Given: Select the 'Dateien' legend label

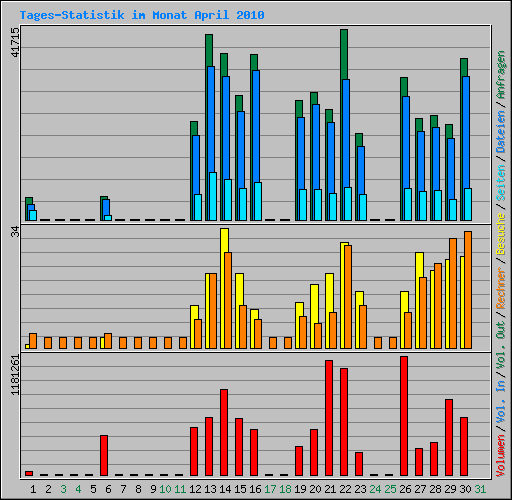Looking at the screenshot, I should coord(501,132).
